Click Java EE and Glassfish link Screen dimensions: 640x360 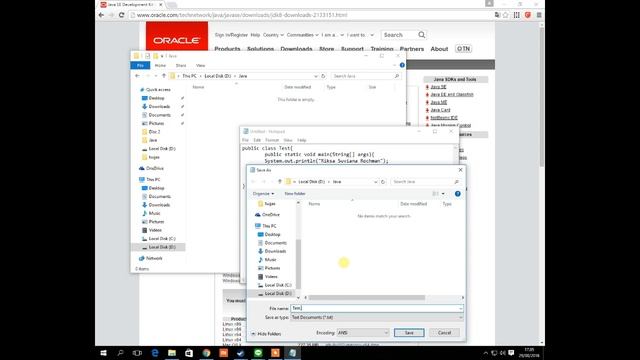click(x=452, y=94)
